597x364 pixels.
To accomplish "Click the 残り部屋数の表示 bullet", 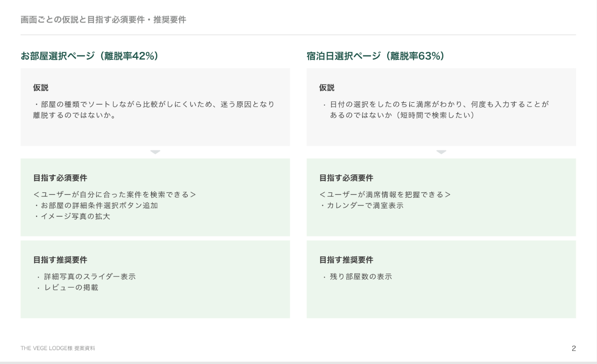I will (x=357, y=277).
